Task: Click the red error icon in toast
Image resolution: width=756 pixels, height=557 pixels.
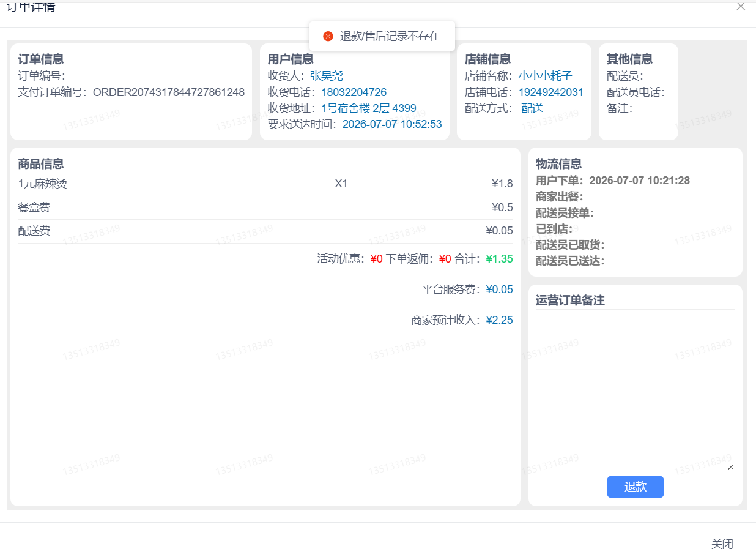Action: 328,36
